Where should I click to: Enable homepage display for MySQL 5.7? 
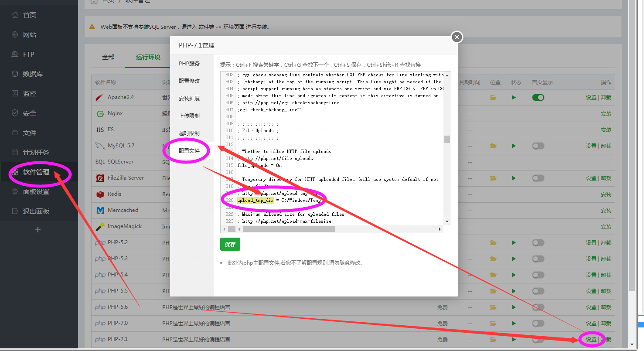(538, 146)
